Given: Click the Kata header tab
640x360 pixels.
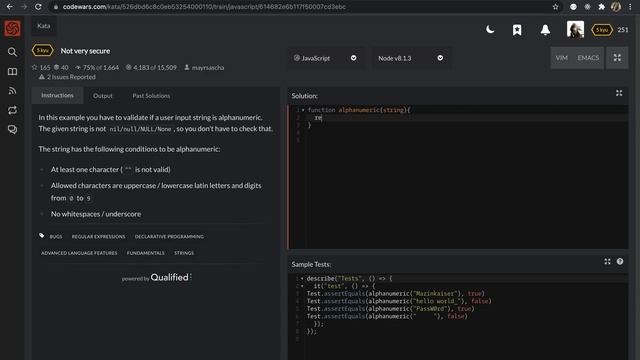Looking at the screenshot, I should click(44, 26).
